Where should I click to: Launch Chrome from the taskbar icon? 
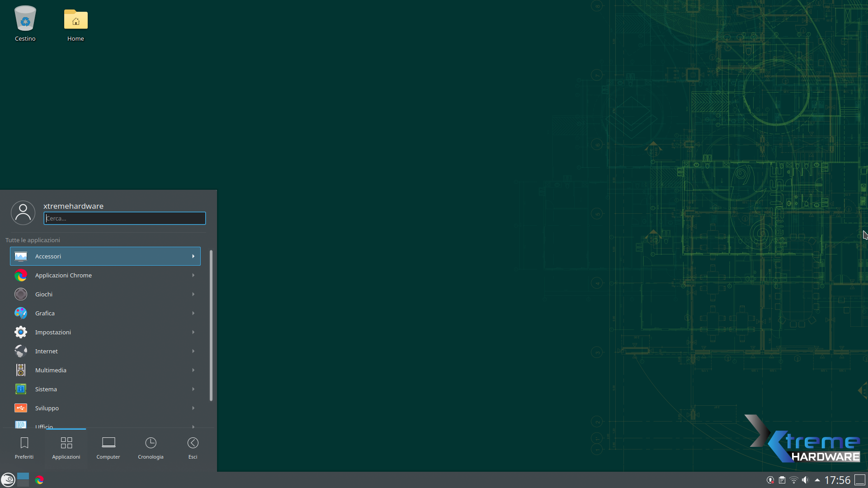click(39, 479)
